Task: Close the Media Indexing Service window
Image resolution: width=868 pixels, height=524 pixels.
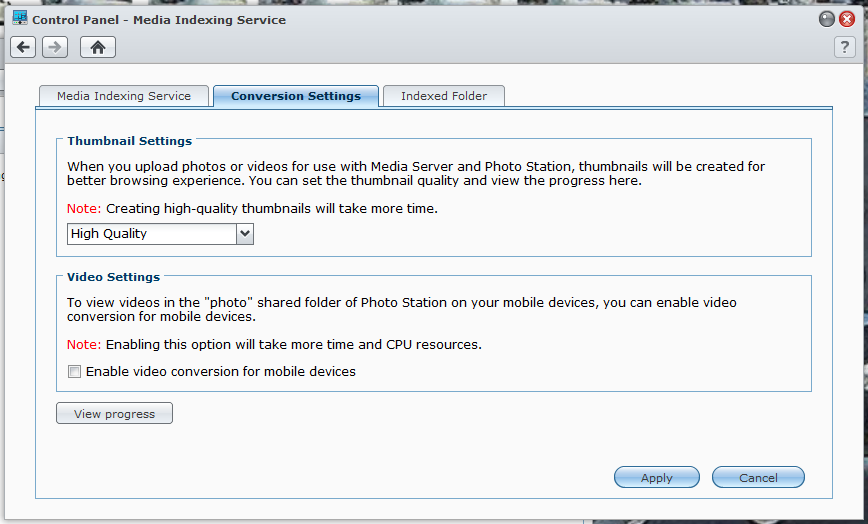Action: point(846,19)
